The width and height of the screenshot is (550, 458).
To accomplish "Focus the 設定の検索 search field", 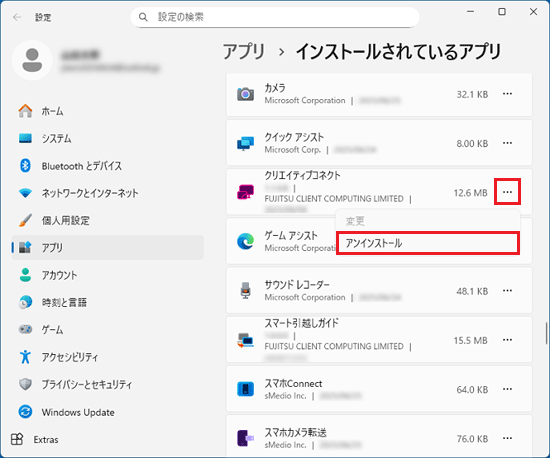I will 275,17.
